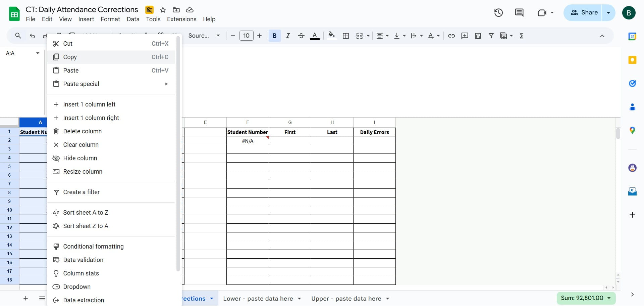
Task: Open the font family dropdown
Action: (204, 36)
